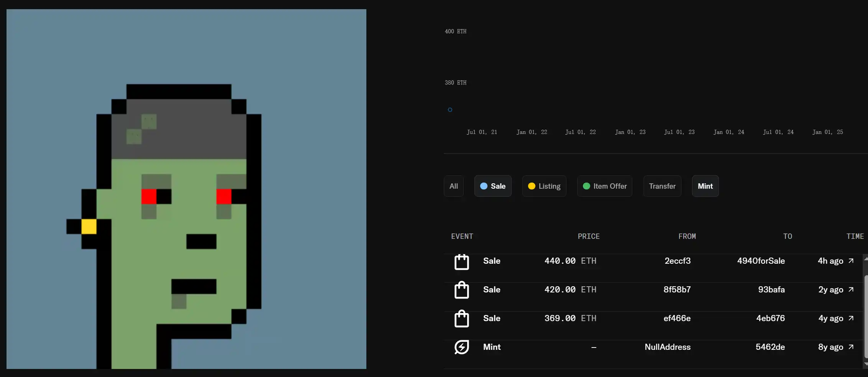This screenshot has height=377, width=868.
Task: Open minter address 5462de
Action: pyautogui.click(x=770, y=347)
